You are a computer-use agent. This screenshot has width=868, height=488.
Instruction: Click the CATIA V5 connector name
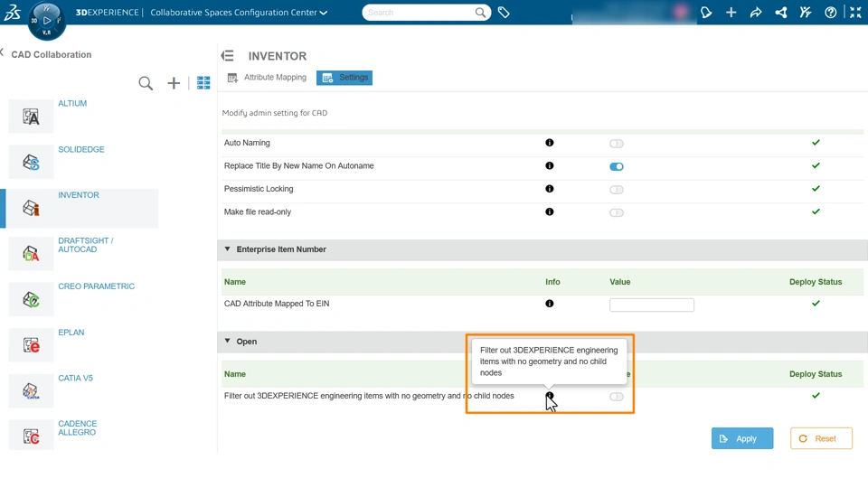coord(76,379)
